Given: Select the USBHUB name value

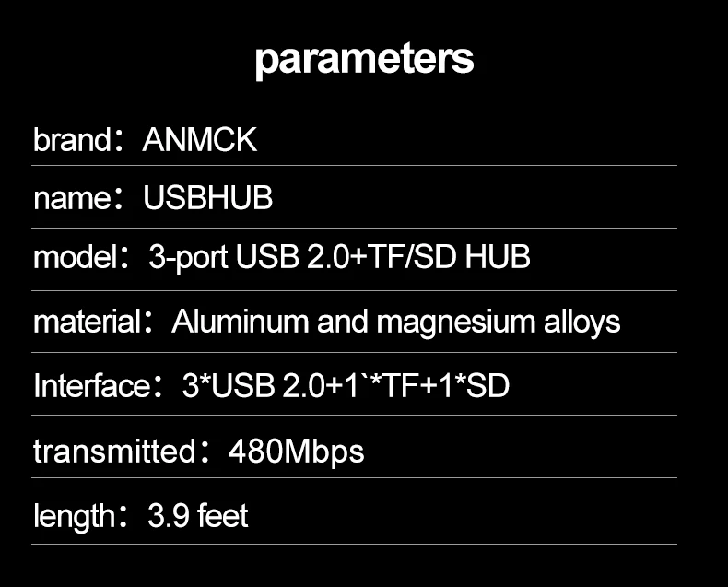Looking at the screenshot, I should (208, 198).
